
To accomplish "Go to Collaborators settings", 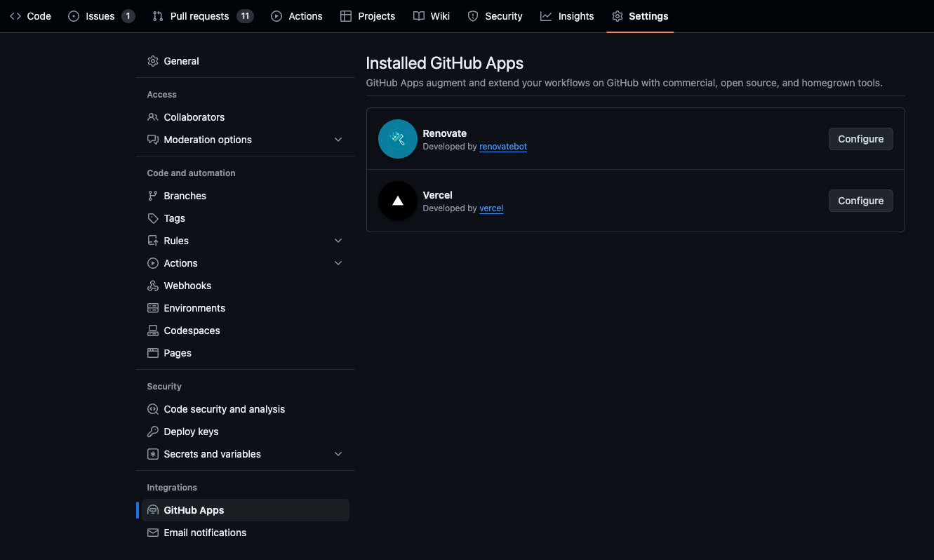I will (246, 117).
